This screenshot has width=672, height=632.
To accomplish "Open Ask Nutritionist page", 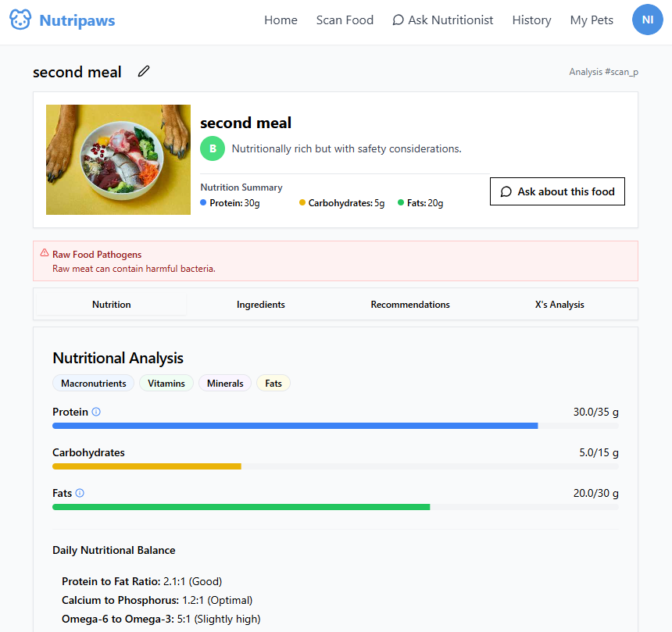I will coord(443,20).
